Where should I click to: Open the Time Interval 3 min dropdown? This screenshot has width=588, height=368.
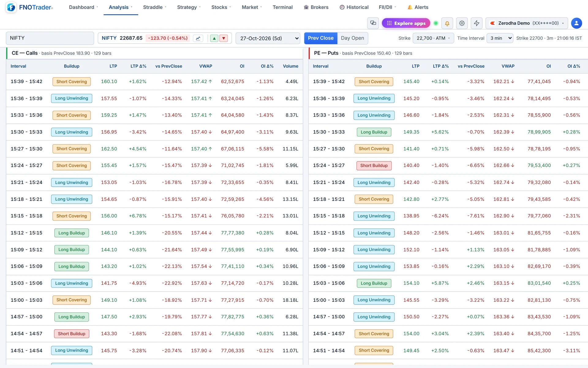click(x=500, y=38)
